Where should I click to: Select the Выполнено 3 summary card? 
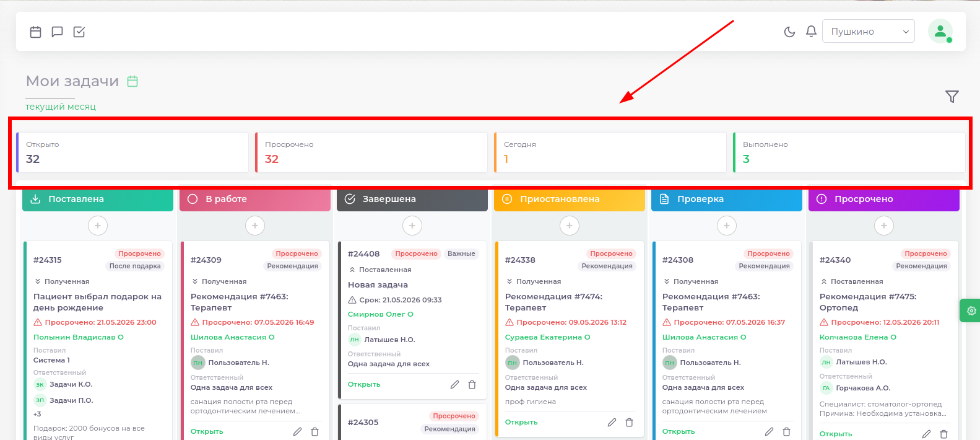pos(849,152)
